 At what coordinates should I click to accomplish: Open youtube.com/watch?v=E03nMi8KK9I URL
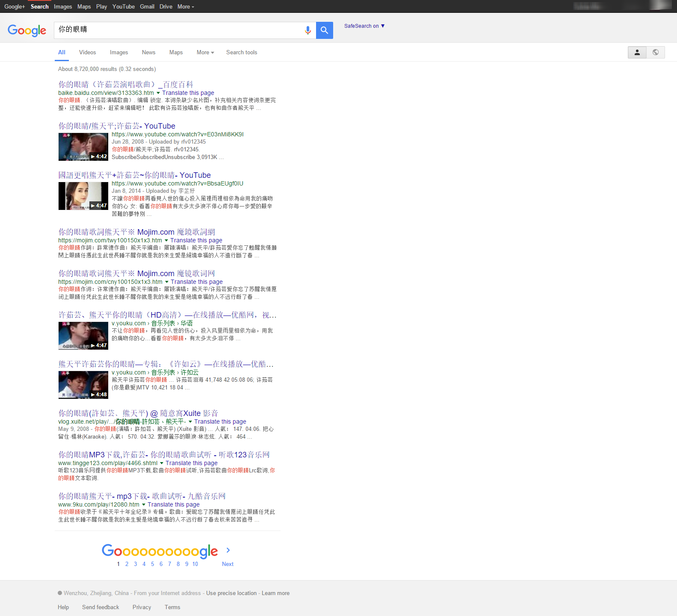coord(177,134)
